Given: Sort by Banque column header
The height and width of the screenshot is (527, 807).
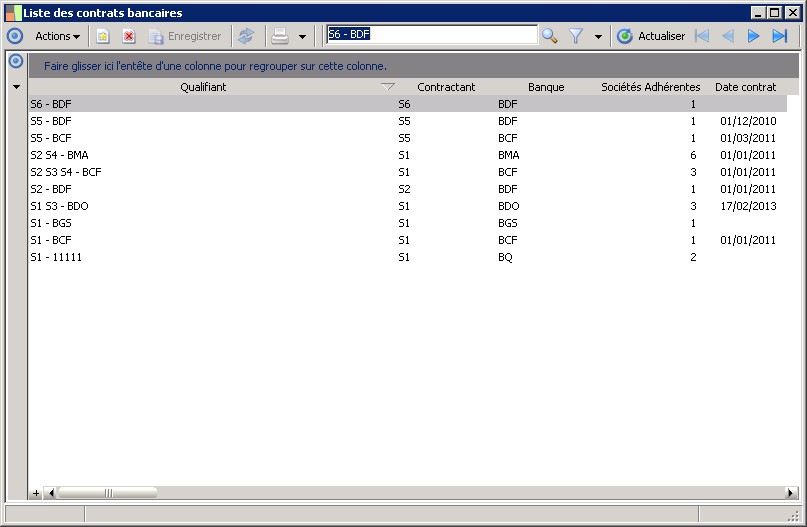Looking at the screenshot, I should (x=546, y=87).
